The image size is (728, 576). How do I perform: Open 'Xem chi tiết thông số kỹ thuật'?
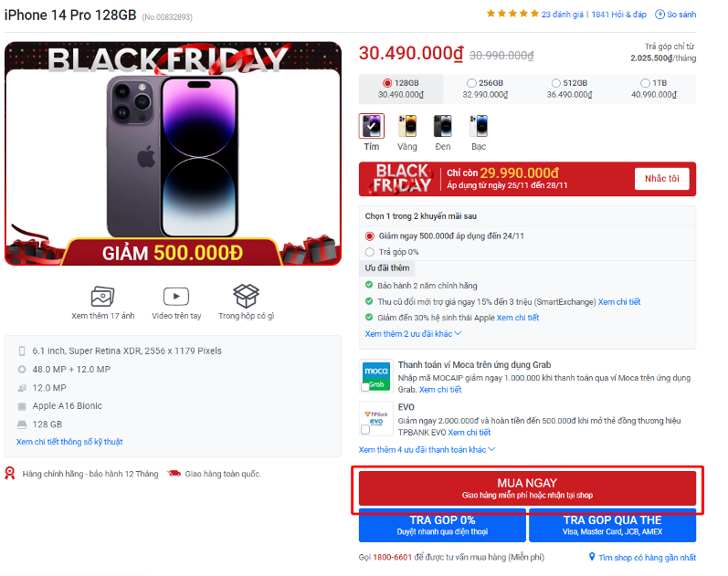point(69,442)
